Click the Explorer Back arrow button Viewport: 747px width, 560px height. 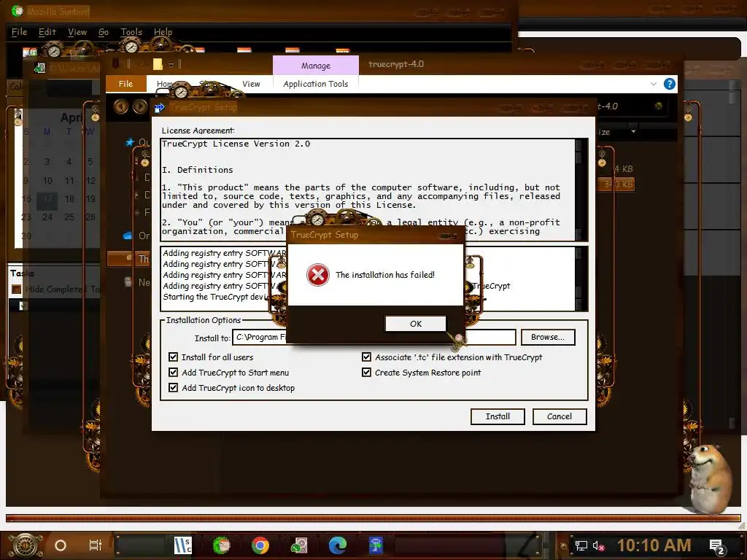[x=121, y=106]
